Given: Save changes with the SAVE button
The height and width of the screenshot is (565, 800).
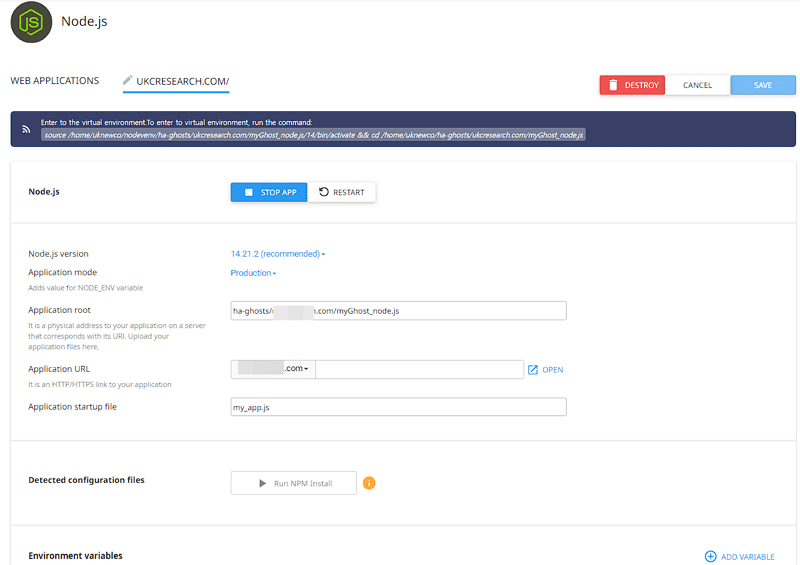Looking at the screenshot, I should pyautogui.click(x=763, y=85).
